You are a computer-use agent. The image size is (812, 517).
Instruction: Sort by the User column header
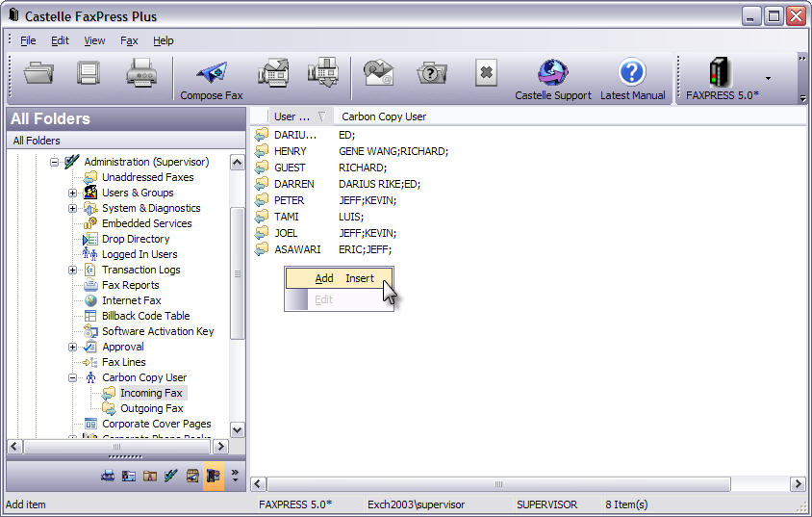click(x=300, y=116)
